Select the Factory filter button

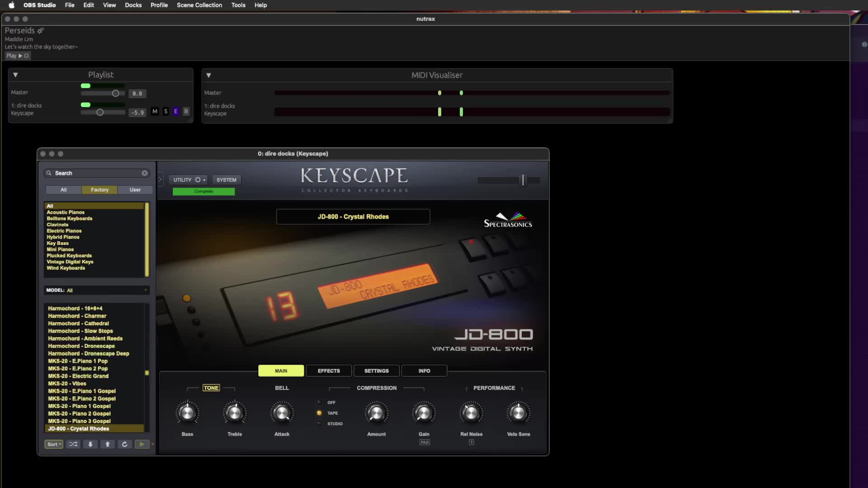click(99, 190)
